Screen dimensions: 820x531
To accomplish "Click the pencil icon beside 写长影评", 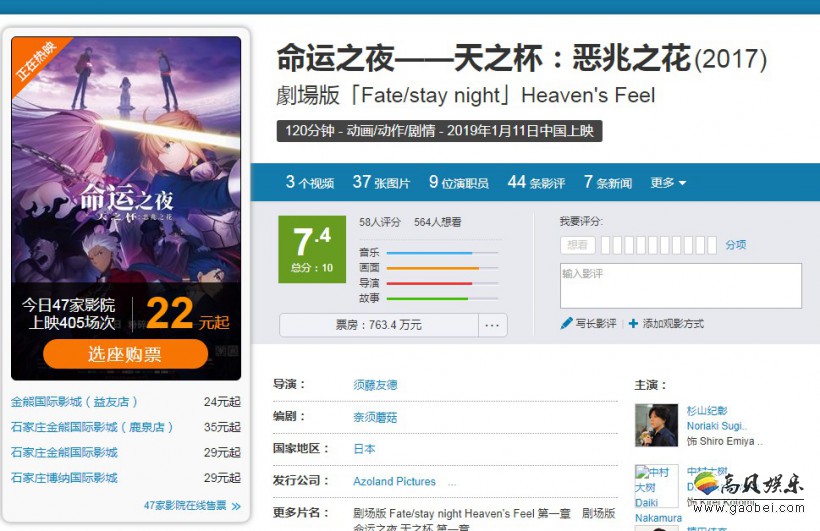I will [x=566, y=323].
